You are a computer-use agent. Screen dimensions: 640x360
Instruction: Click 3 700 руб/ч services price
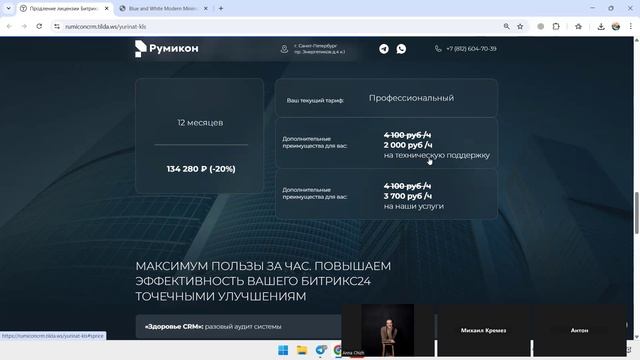[x=407, y=196]
